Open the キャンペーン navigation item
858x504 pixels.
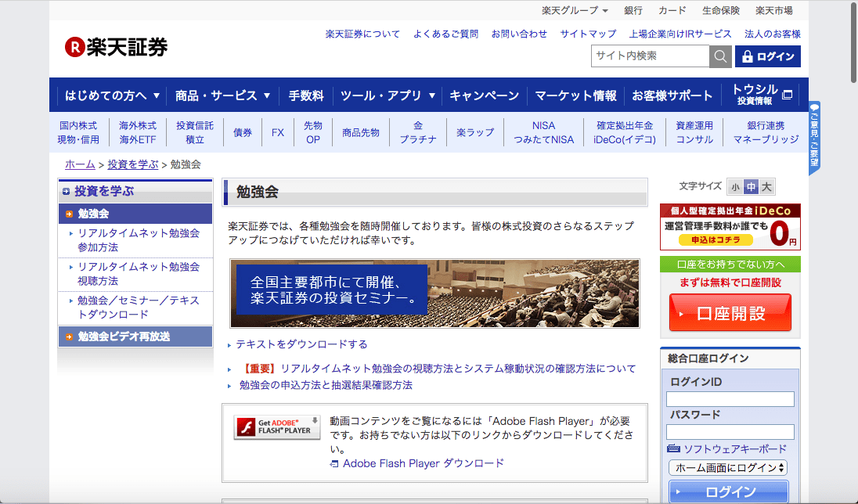coord(484,95)
